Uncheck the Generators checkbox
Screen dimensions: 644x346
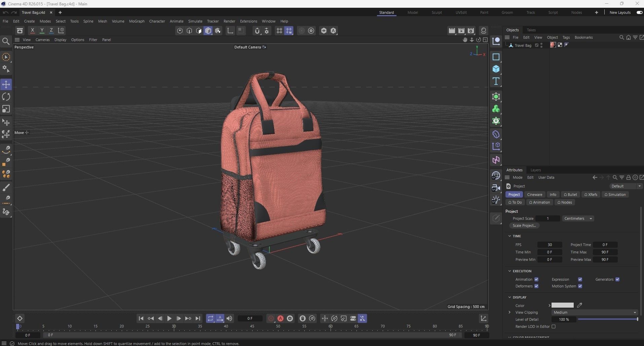[x=617, y=279]
